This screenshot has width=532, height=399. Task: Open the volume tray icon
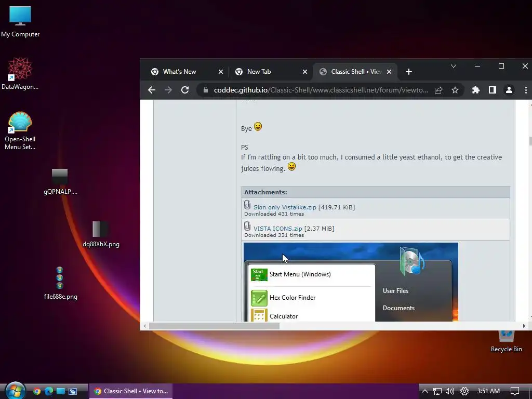450,391
